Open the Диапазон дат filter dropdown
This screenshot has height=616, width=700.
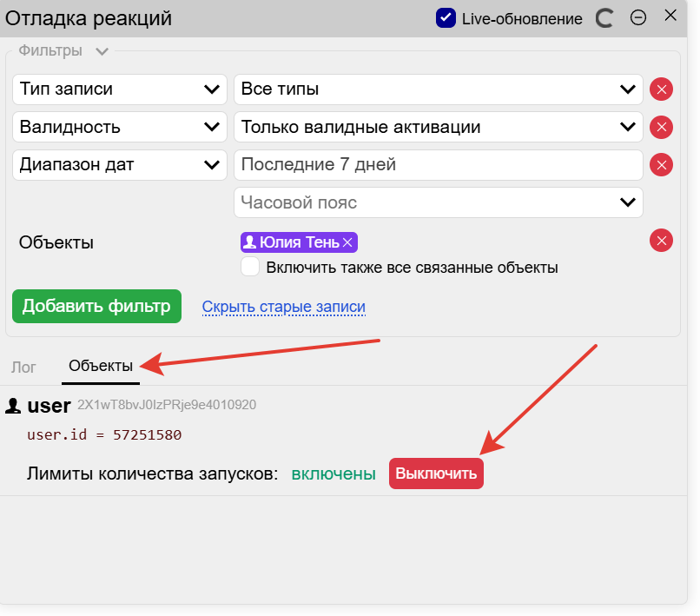click(x=120, y=165)
